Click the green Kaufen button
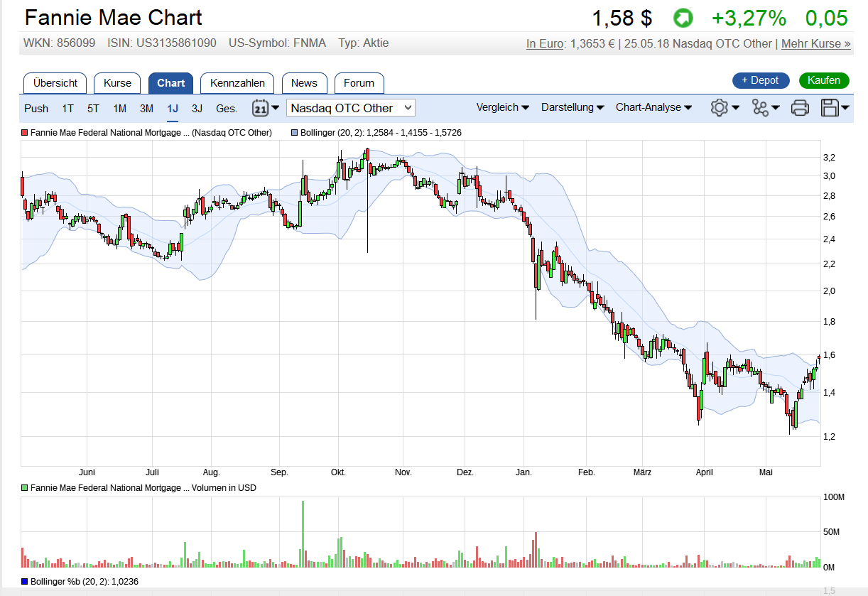Viewport: 868px width, 596px height. coord(823,80)
